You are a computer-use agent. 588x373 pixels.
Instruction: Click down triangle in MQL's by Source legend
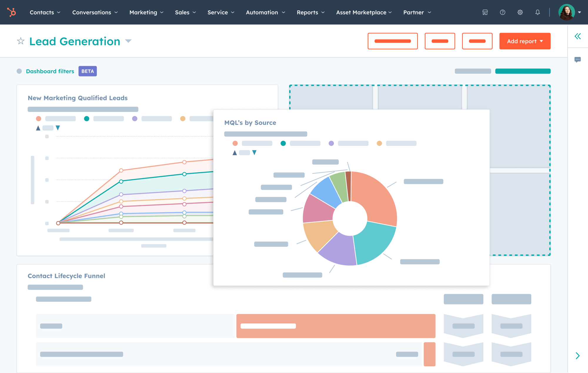[x=255, y=152]
